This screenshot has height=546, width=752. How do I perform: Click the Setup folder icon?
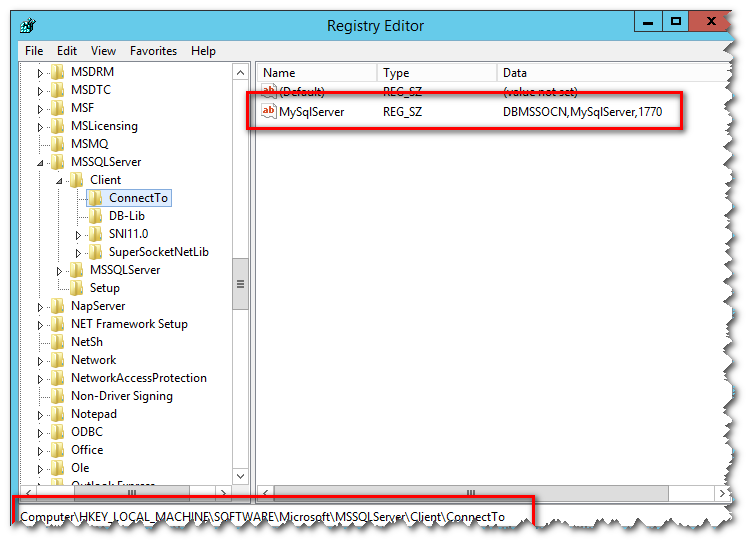point(77,288)
